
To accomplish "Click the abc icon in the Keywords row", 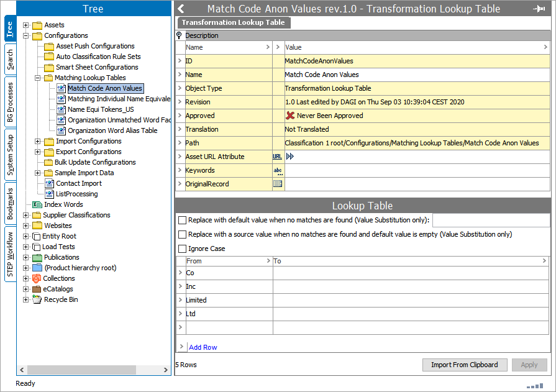I will (x=278, y=170).
